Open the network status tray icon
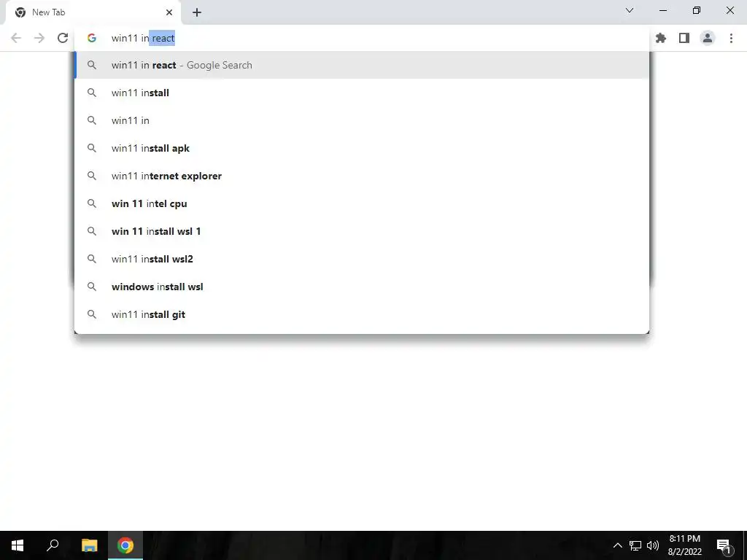This screenshot has width=747, height=560. (635, 545)
